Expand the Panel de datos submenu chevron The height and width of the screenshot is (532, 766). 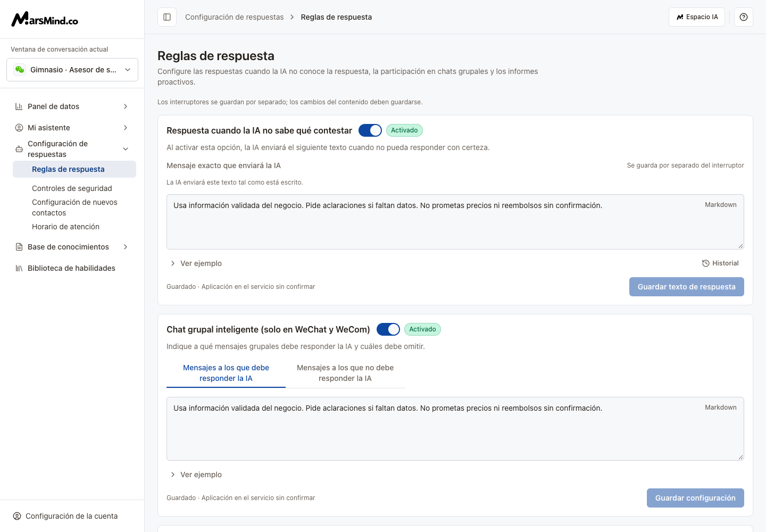tap(126, 106)
